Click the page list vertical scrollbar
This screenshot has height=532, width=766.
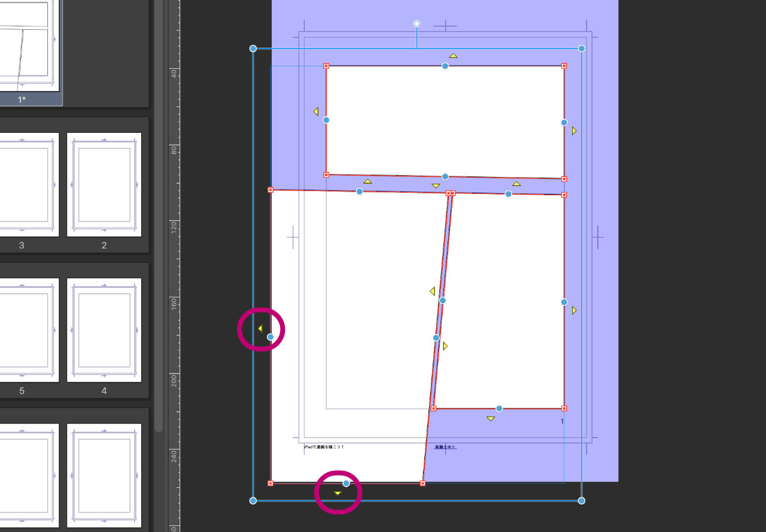pyautogui.click(x=159, y=239)
